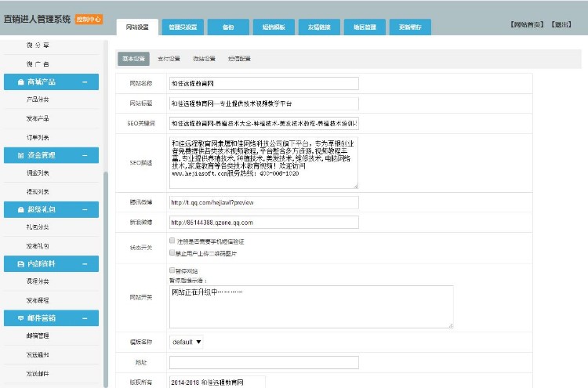Tick the 禁止用户上传二维码图片 checkbox
588x388 pixels.
point(172,252)
